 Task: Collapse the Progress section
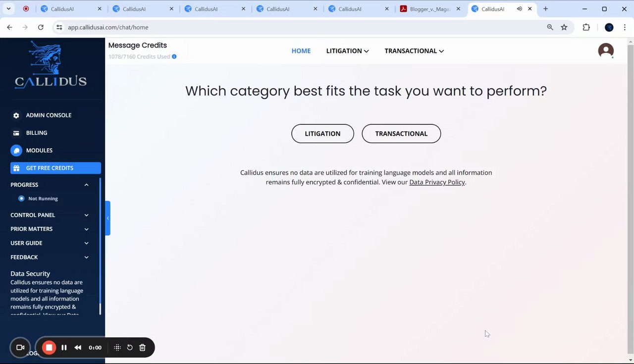pyautogui.click(x=86, y=185)
